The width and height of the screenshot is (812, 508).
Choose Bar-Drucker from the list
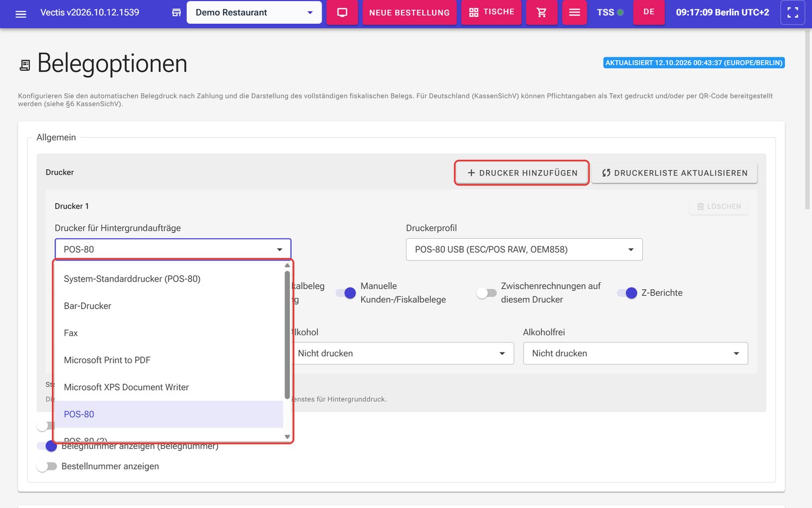pyautogui.click(x=168, y=306)
